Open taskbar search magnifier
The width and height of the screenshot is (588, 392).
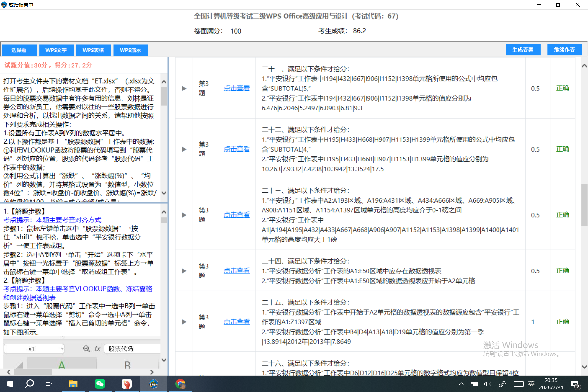[x=29, y=384]
